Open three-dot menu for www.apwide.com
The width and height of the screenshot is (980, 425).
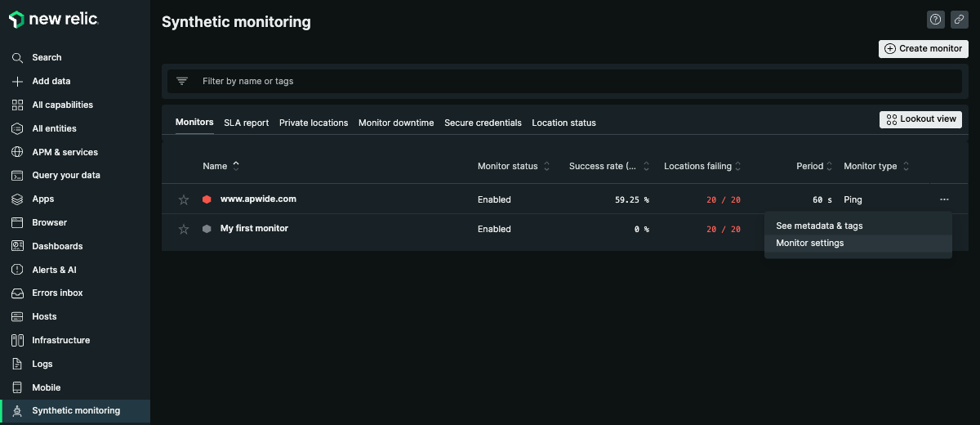click(x=944, y=199)
